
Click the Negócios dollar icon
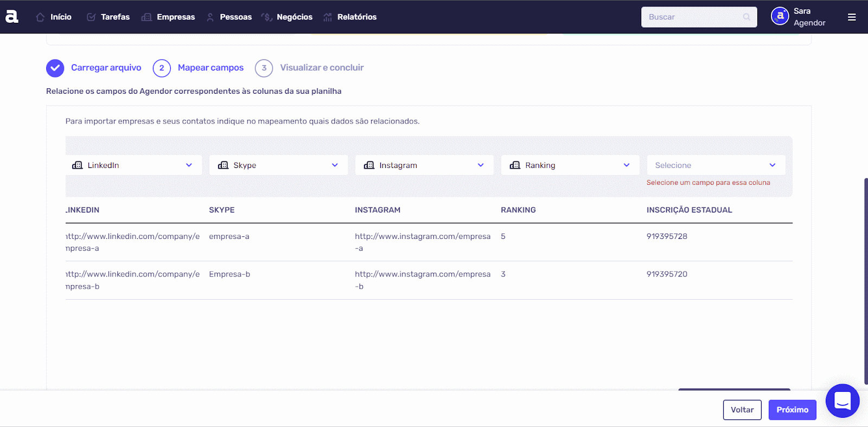[x=266, y=17]
